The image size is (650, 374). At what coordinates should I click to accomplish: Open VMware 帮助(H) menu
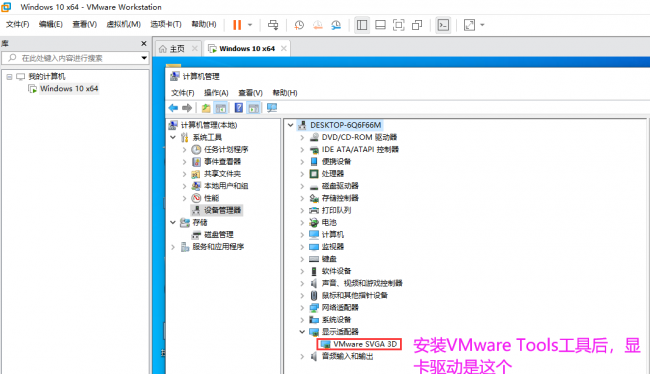(x=204, y=24)
